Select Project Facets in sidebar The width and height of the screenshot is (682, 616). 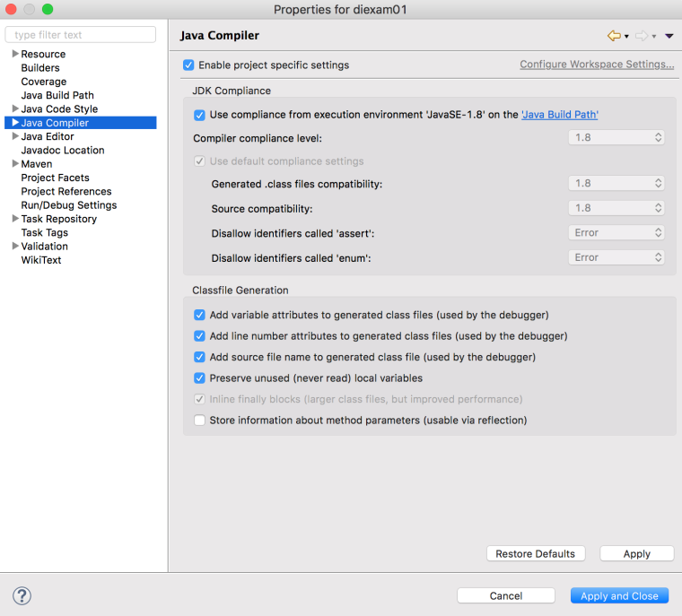[x=56, y=178]
